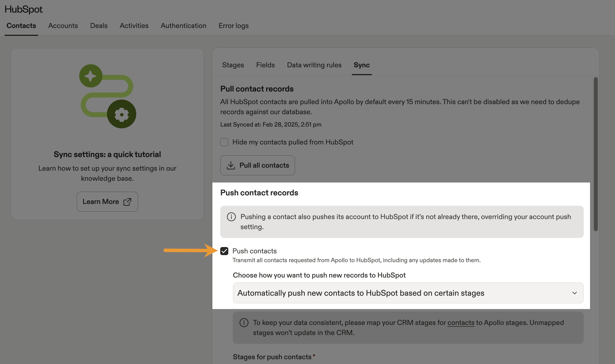Click the gear icon in the tutorial illustration
The width and height of the screenshot is (615, 364).
(x=122, y=114)
